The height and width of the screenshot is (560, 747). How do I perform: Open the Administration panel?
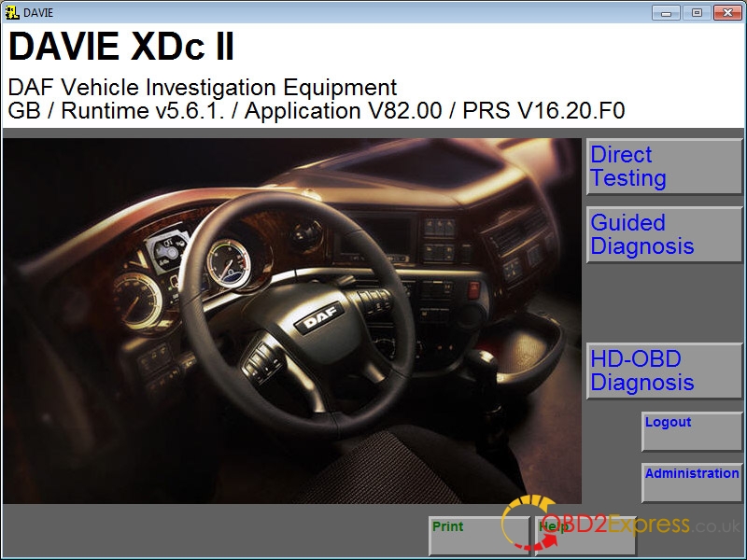pyautogui.click(x=692, y=483)
